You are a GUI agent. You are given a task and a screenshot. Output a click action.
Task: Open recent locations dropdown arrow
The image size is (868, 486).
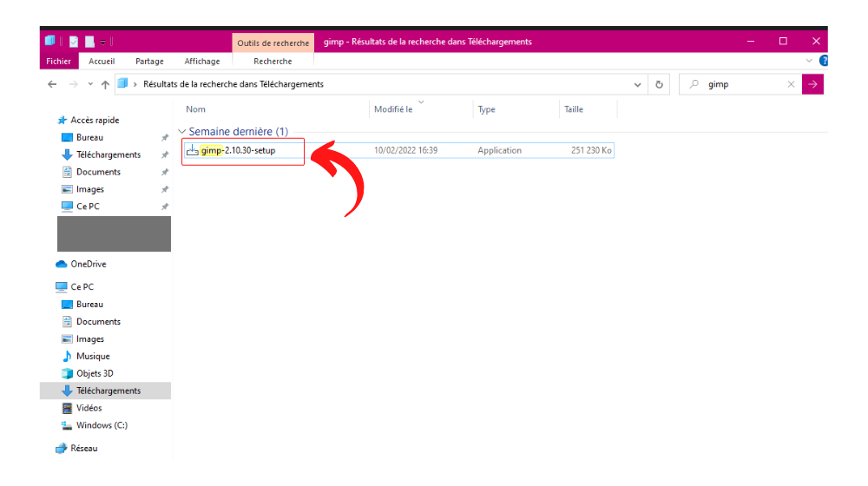(x=90, y=84)
